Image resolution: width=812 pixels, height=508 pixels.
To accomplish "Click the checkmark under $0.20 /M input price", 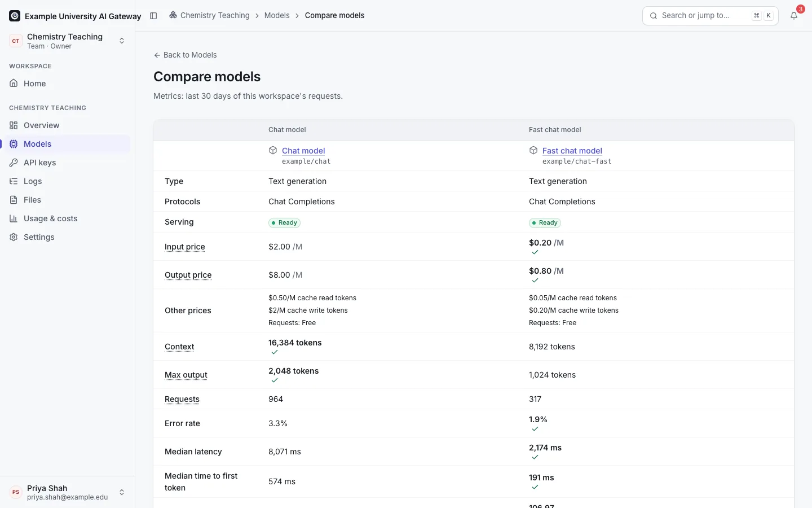I will click(x=535, y=252).
